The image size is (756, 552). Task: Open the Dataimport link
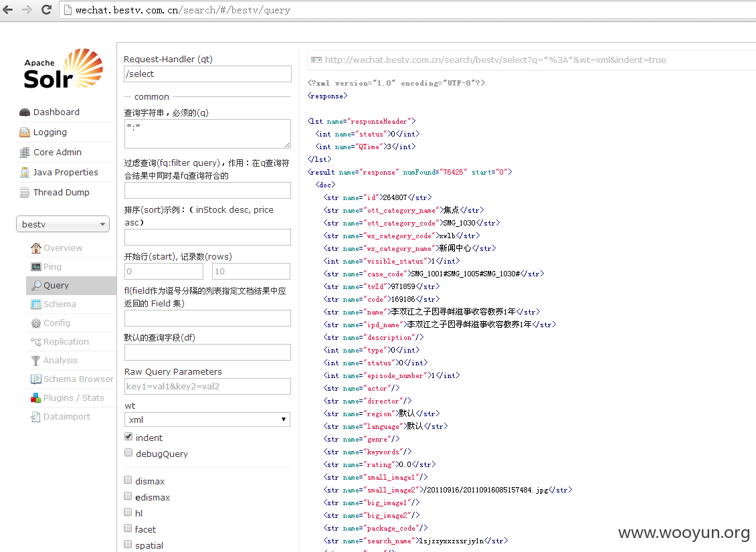pyautogui.click(x=67, y=417)
